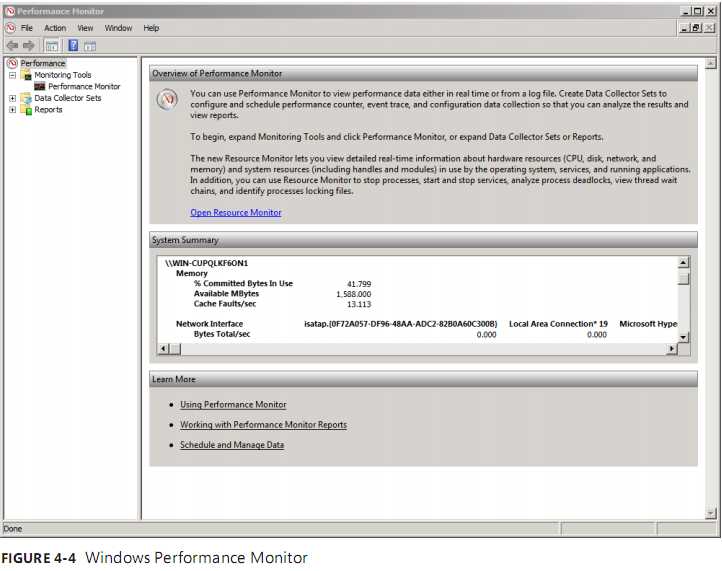The height and width of the screenshot is (571, 722).
Task: Click the \\WIN-CUPQLKF6ON1 computer name
Action: point(206,263)
